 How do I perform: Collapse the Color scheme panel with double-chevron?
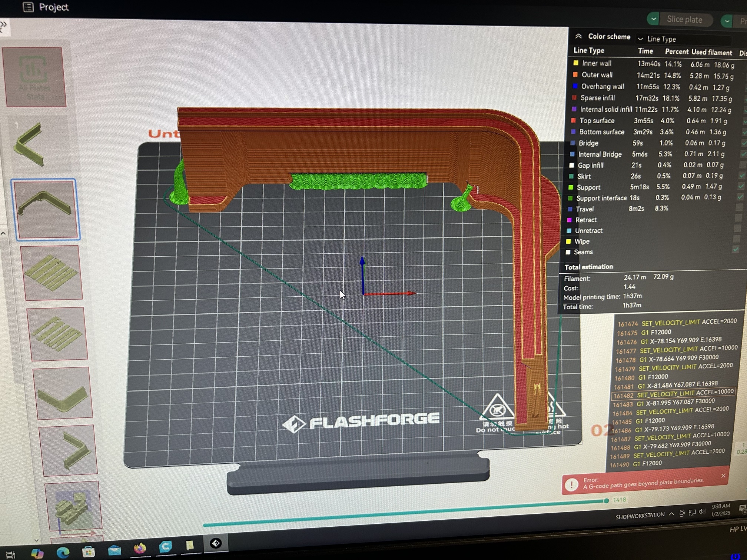(578, 36)
